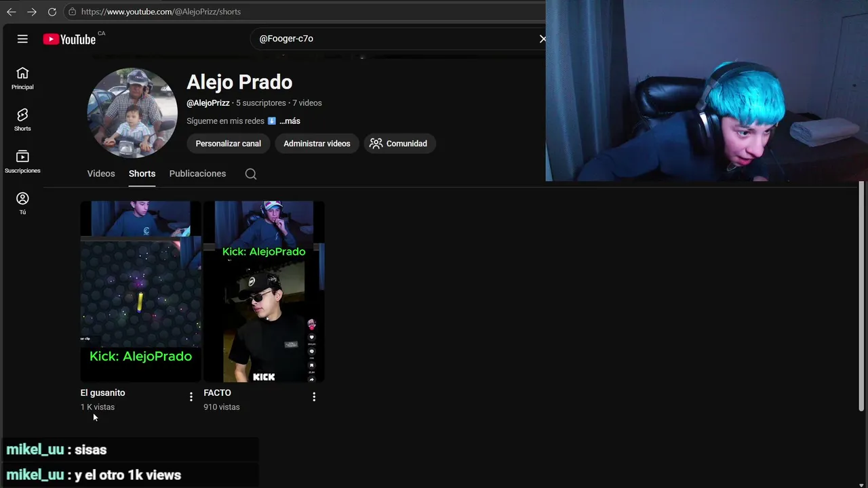868x488 pixels.
Task: Click the Alejo Prado channel name
Action: coord(239,82)
